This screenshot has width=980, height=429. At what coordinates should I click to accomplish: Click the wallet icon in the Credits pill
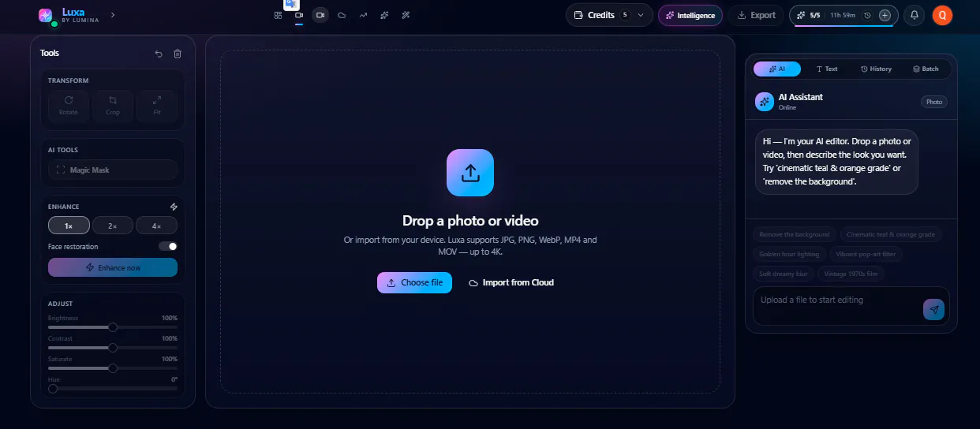pyautogui.click(x=578, y=15)
